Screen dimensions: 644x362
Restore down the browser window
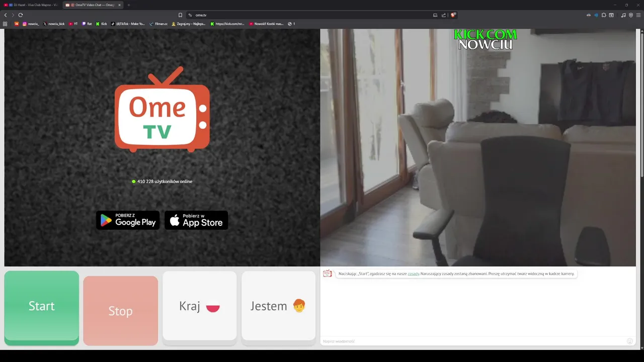[626, 5]
